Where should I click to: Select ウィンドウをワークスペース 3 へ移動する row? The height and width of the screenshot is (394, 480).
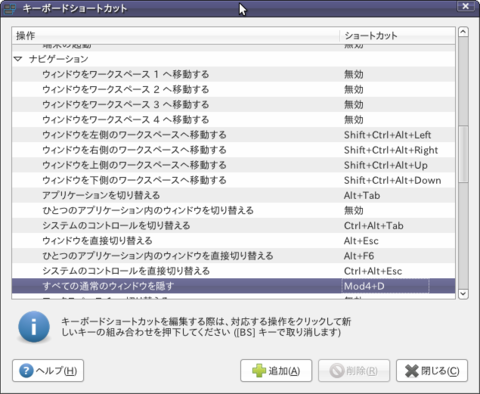click(233, 105)
